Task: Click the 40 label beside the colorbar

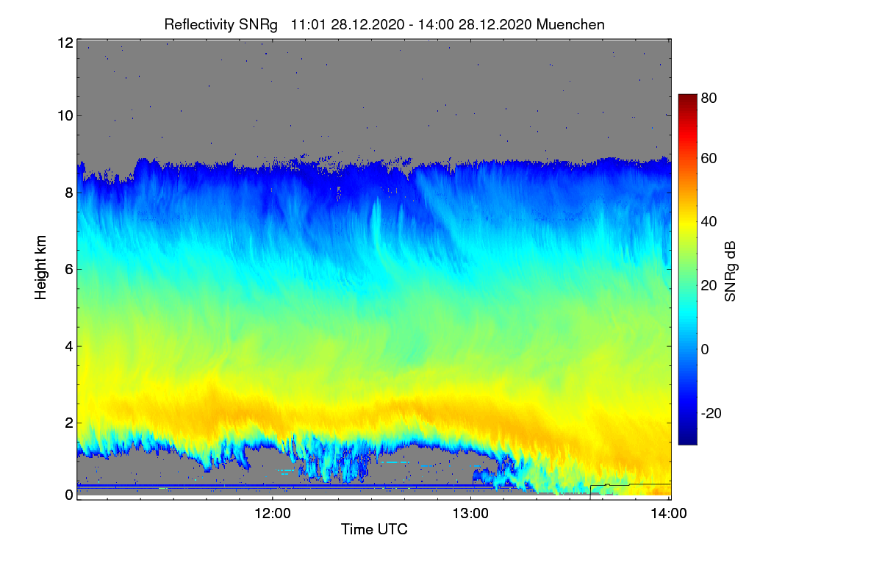Action: pos(709,222)
